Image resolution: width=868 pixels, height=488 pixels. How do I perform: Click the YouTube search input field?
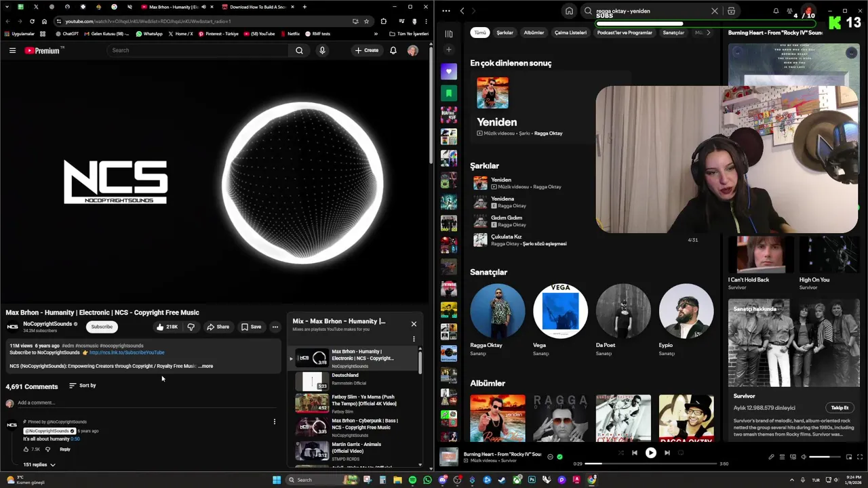[x=198, y=50]
